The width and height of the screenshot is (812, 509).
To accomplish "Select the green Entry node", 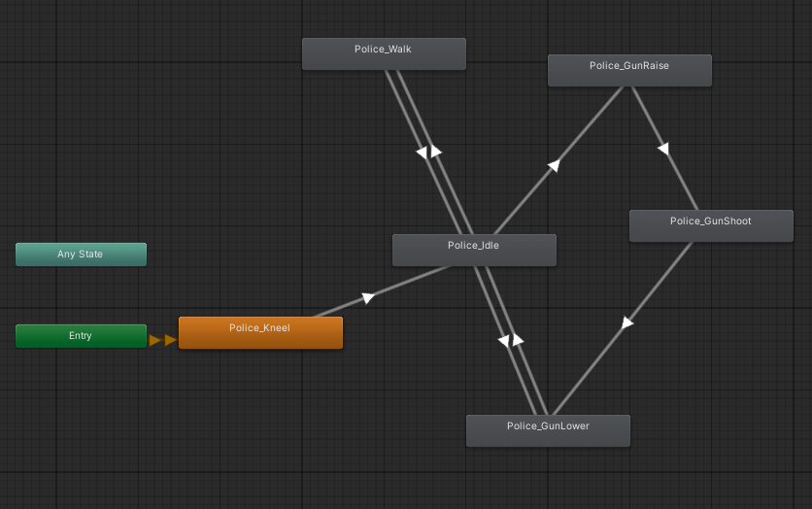I will point(81,336).
